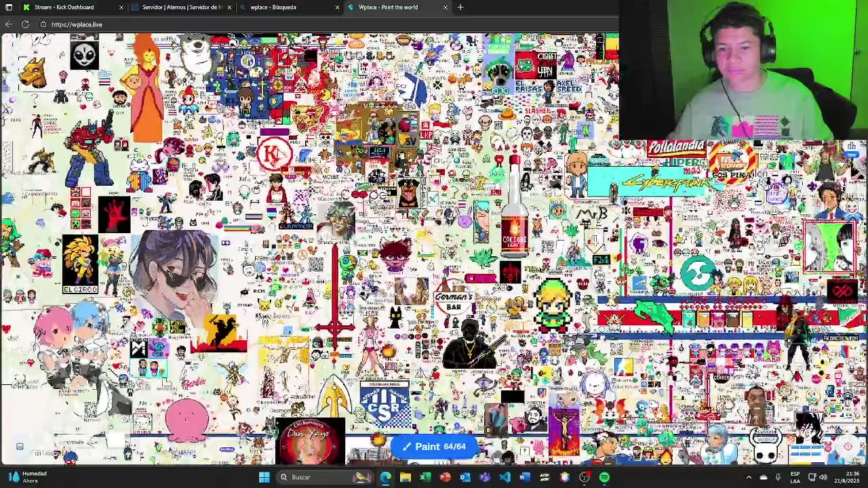Viewport: 868px width, 488px height.
Task: Launch Excel from the taskbar
Action: point(425,477)
